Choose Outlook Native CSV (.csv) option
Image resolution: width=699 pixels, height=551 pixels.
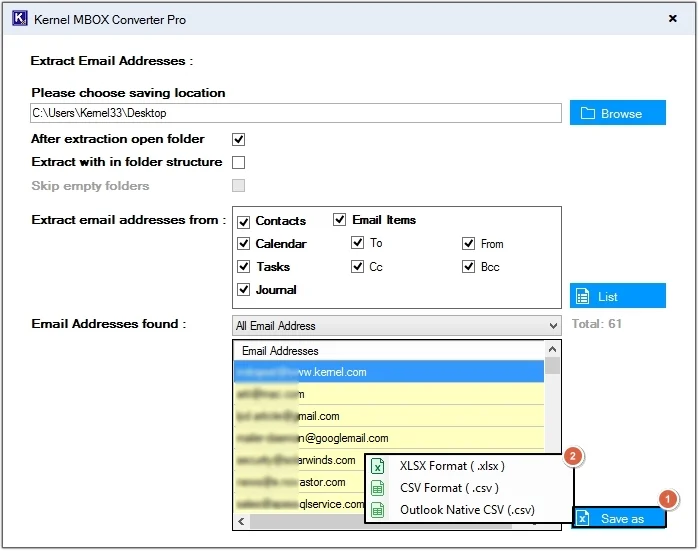(467, 510)
